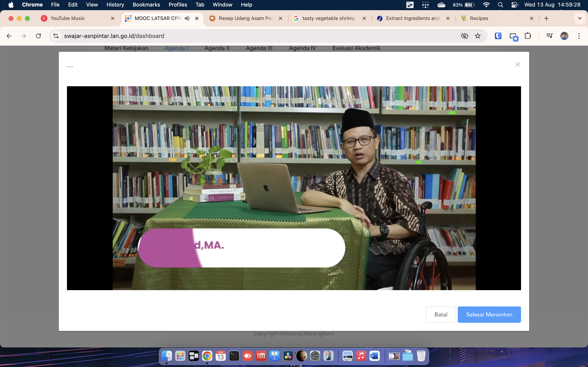
Task: Bookmark this page with star icon
Action: [478, 36]
